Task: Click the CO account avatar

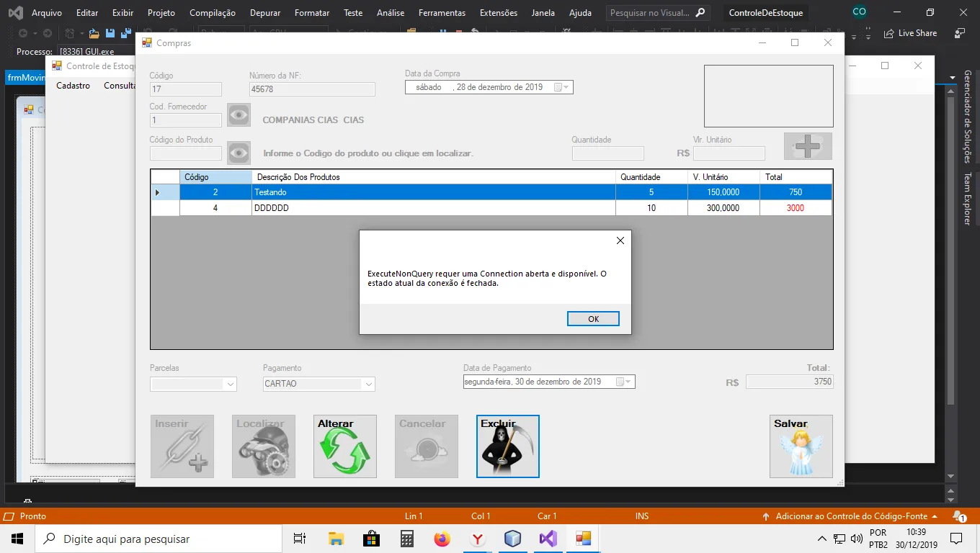Action: point(859,12)
